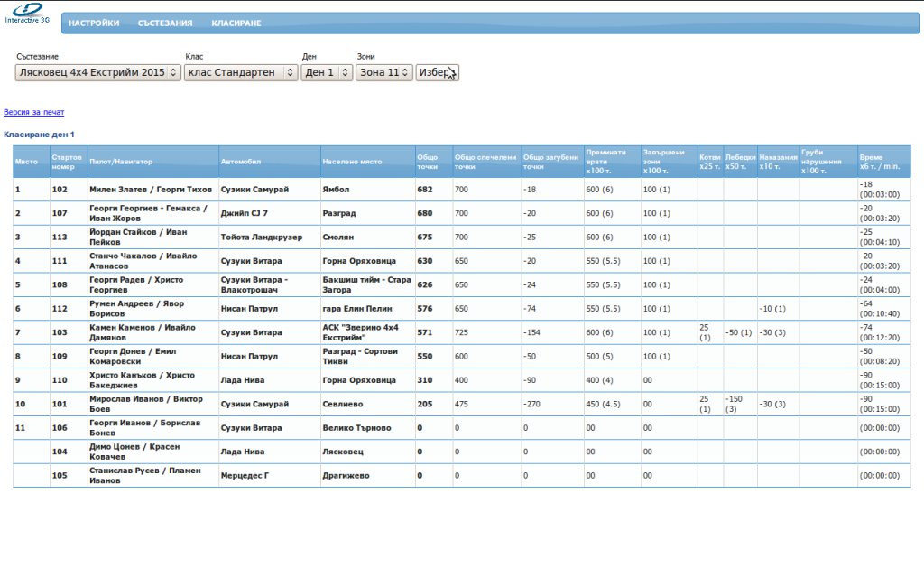Click the Място column header
This screenshot has width=924, height=578.
(27, 162)
